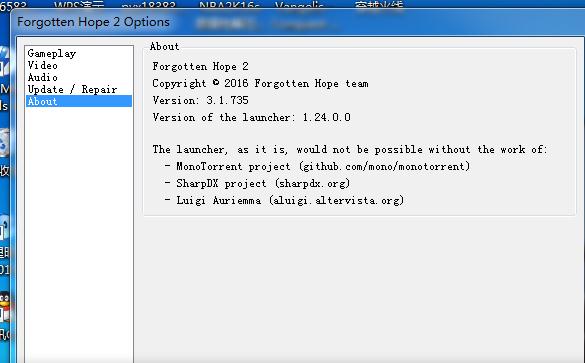Click the launcher version 1.24.0.0 text
This screenshot has width=585, height=363.
tap(326, 118)
